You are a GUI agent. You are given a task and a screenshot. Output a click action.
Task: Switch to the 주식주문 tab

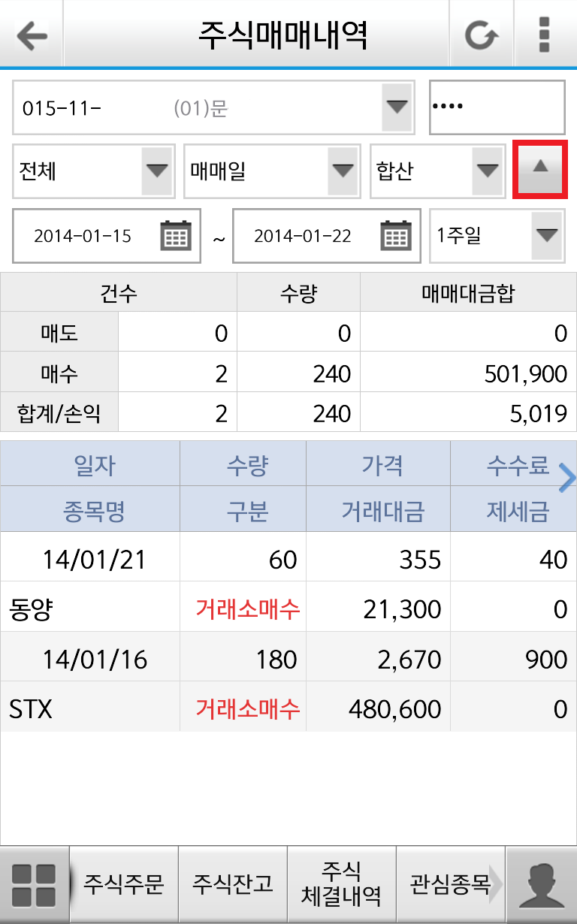(x=124, y=884)
